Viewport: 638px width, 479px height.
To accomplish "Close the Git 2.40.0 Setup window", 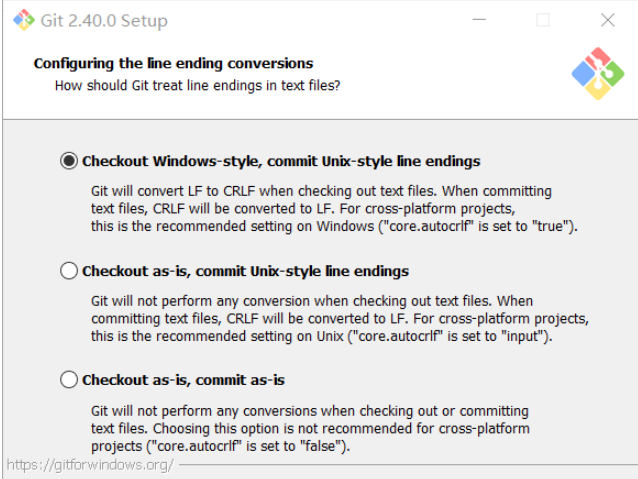I will coord(608,20).
